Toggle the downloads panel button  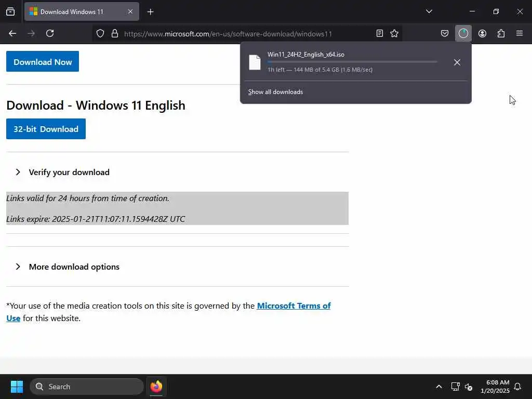point(463,34)
